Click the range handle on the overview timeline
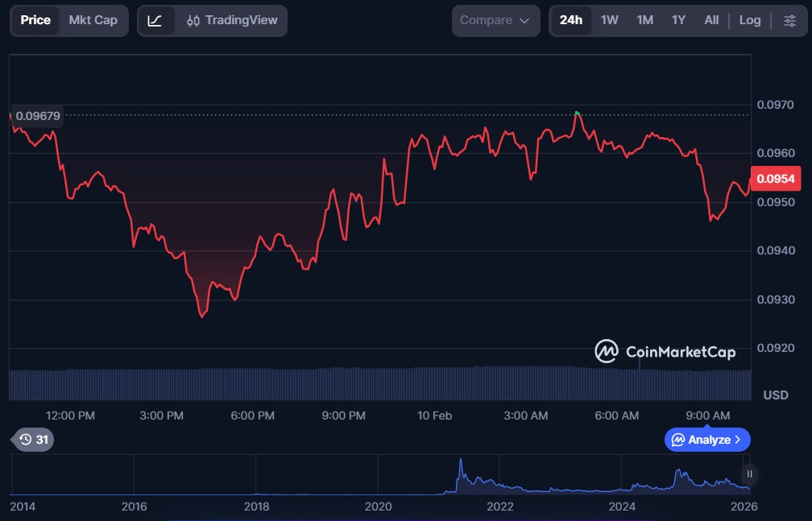812x521 pixels. pos(749,473)
